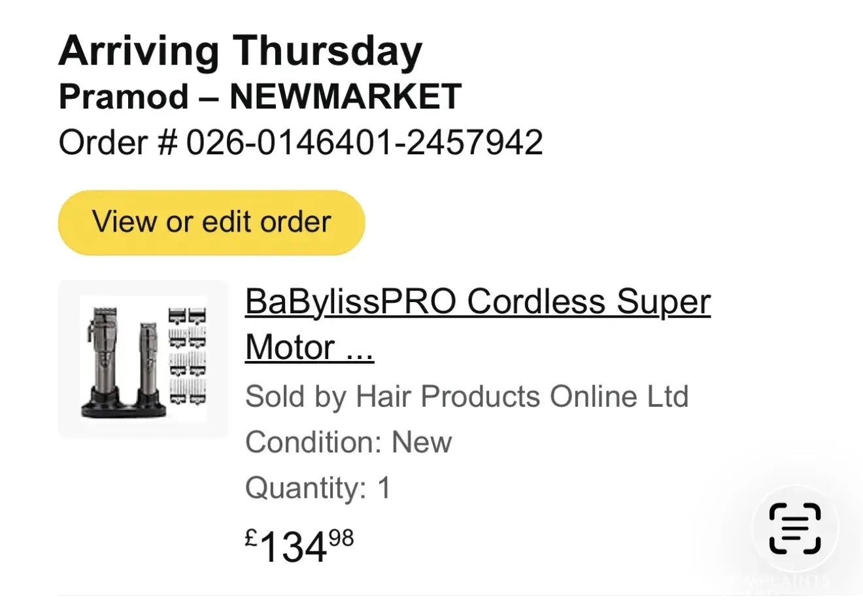The image size is (863, 616).
Task: Click the NEWMARKET delivery location text
Action: (x=345, y=97)
